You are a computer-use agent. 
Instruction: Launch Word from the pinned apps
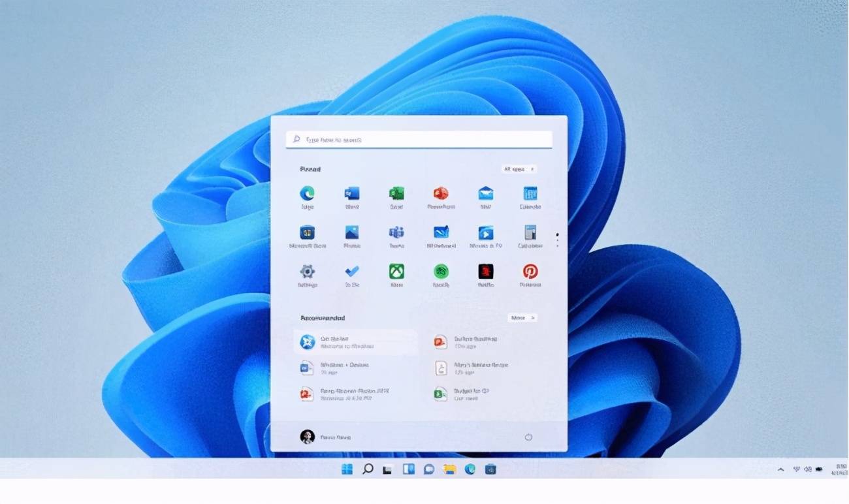coord(352,193)
